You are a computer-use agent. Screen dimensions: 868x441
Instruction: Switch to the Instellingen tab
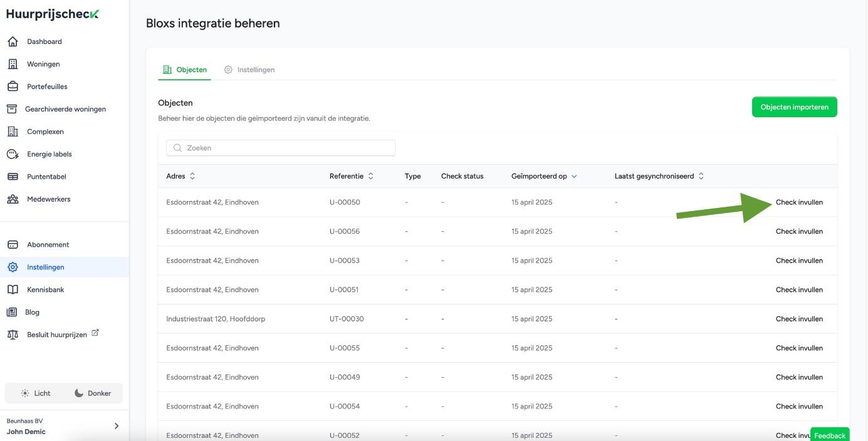(x=249, y=70)
